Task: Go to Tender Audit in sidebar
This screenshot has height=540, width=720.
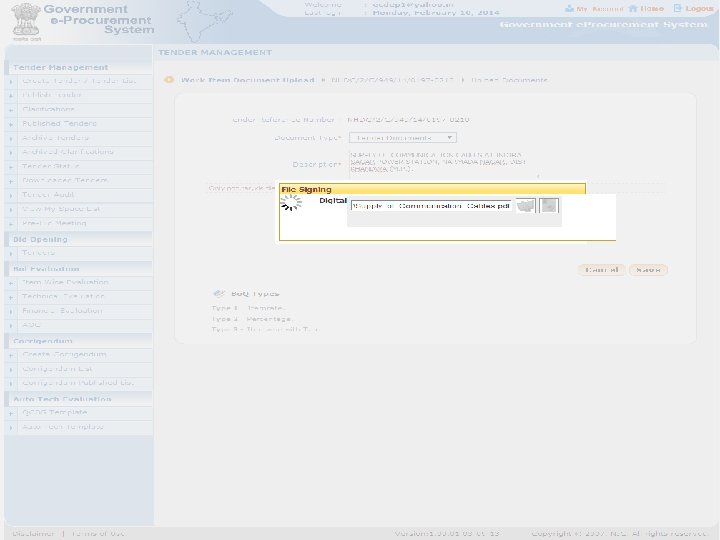Action: click(48, 195)
